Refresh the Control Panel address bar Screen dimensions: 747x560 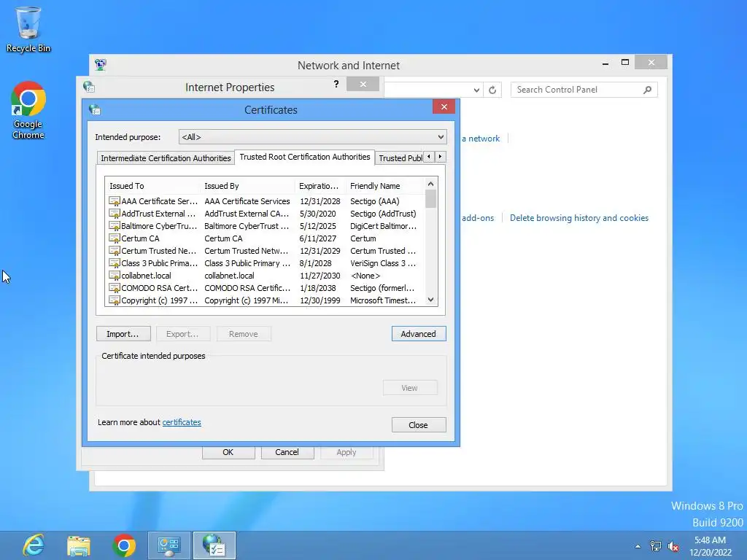click(x=492, y=90)
